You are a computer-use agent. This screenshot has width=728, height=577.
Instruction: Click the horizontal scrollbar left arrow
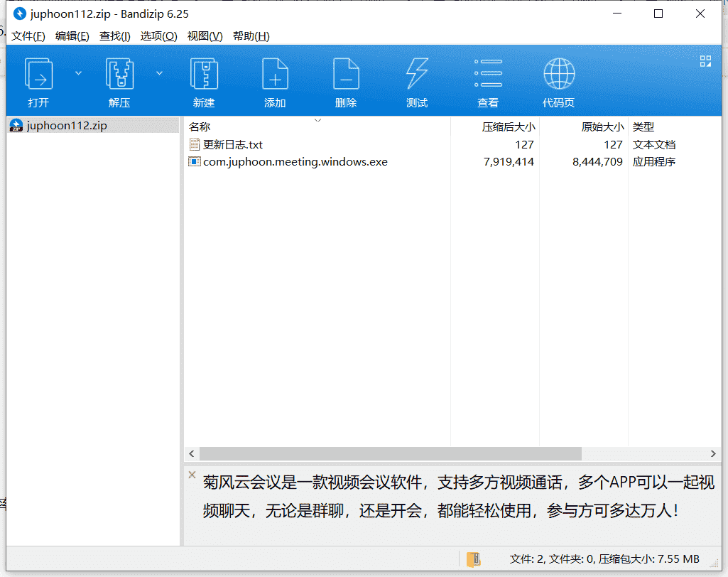pyautogui.click(x=192, y=453)
